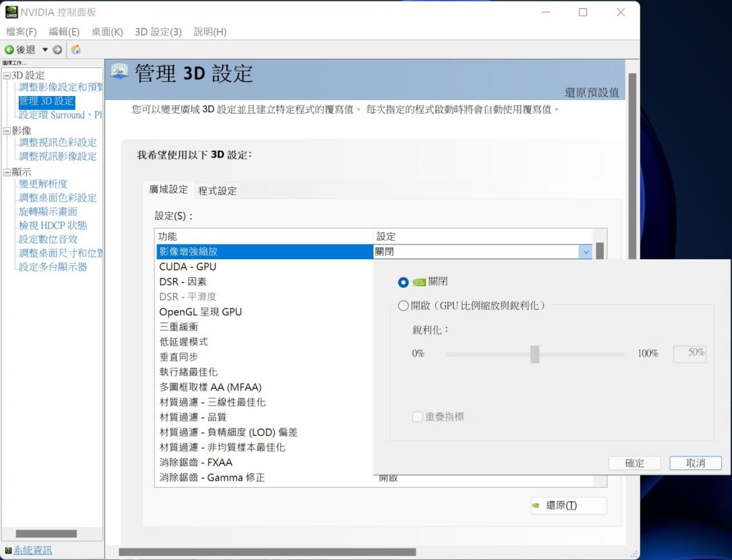Select 消除鋸齒 - FXAA row
The width and height of the screenshot is (732, 560).
click(264, 463)
